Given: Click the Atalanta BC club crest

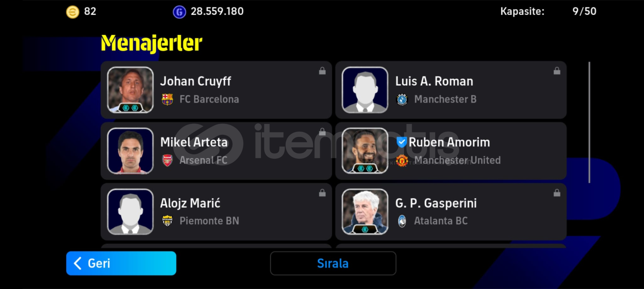Looking at the screenshot, I should (402, 221).
